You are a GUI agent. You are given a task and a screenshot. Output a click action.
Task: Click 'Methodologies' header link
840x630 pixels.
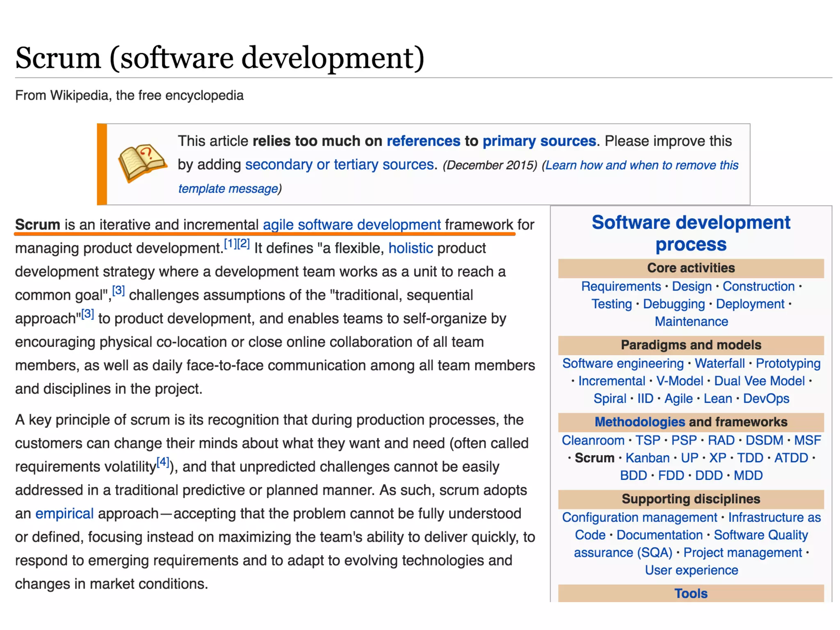click(639, 422)
